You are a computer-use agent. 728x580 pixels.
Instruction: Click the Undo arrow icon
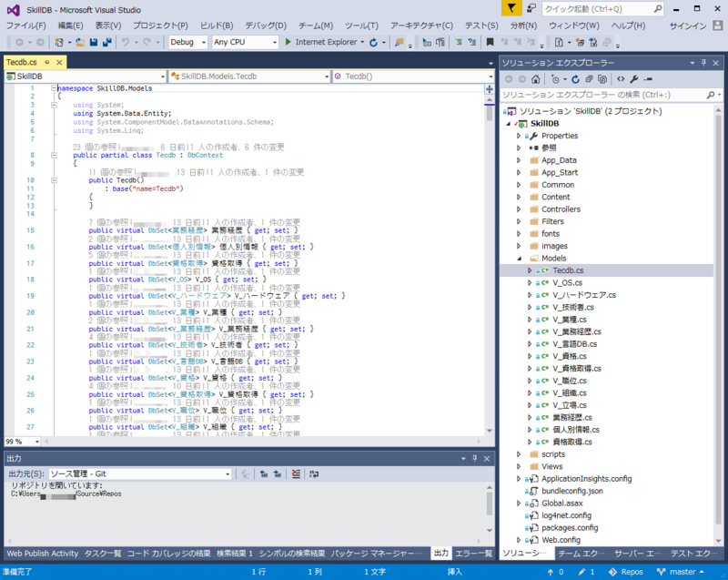[126, 42]
